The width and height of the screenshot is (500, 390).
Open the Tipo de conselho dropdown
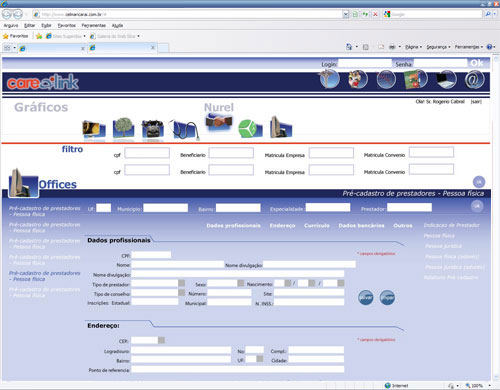pyautogui.click(x=182, y=293)
